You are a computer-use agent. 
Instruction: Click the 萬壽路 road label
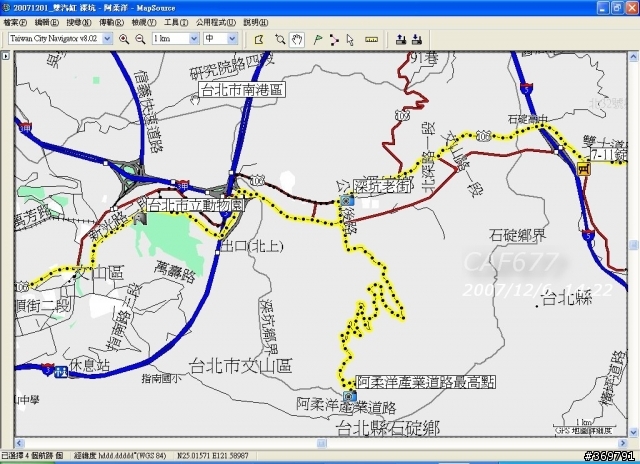(x=175, y=272)
